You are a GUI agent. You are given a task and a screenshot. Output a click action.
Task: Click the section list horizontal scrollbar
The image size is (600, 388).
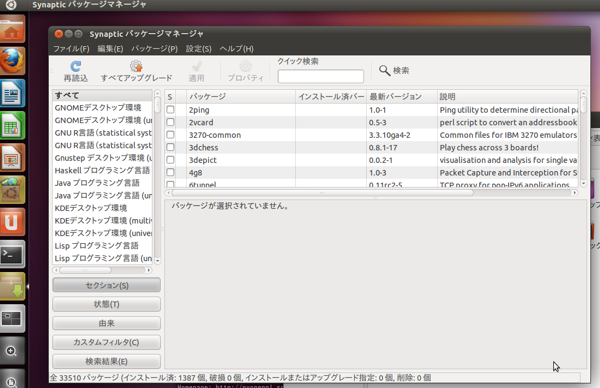coord(102,270)
